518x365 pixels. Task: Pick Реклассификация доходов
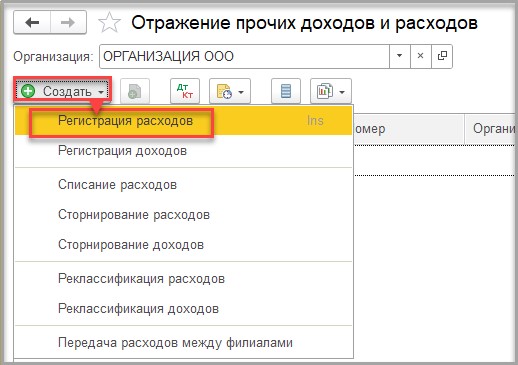pos(184,309)
